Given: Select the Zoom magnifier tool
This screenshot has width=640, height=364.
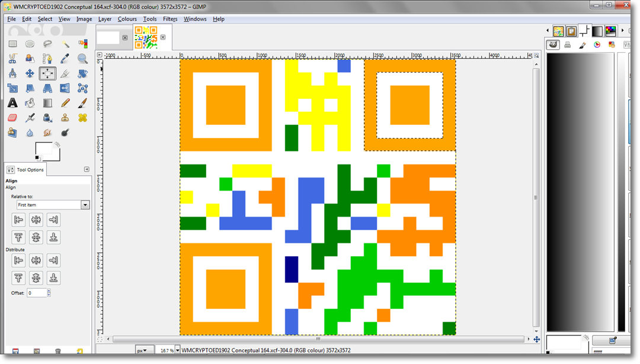Looking at the screenshot, I should click(x=82, y=59).
